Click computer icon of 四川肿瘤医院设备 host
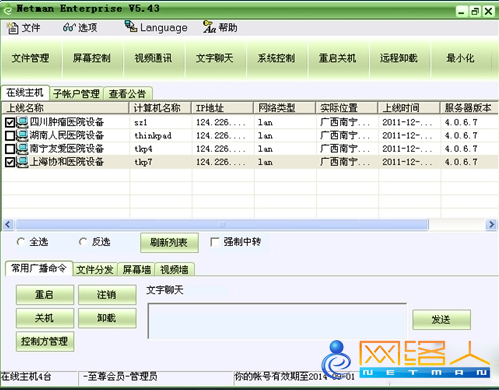The width and height of the screenshot is (499, 390). pyautogui.click(x=22, y=122)
